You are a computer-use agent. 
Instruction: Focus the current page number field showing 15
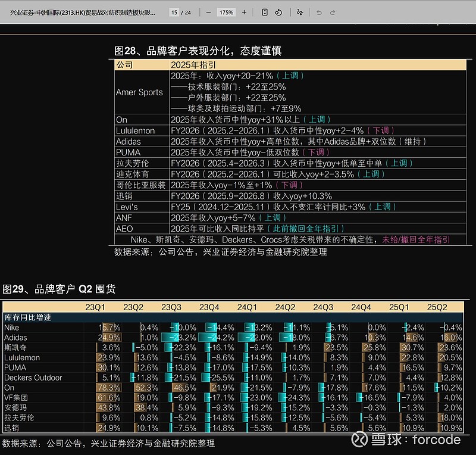click(x=174, y=12)
